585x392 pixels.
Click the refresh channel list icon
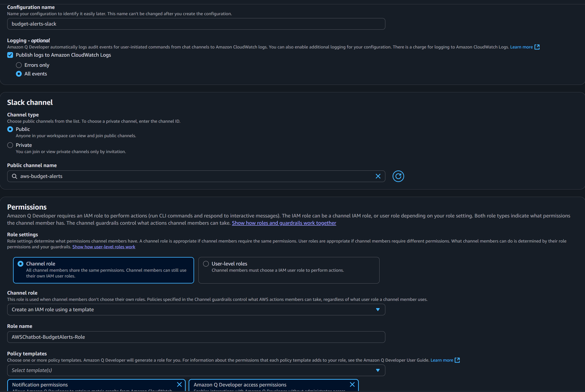[398, 176]
